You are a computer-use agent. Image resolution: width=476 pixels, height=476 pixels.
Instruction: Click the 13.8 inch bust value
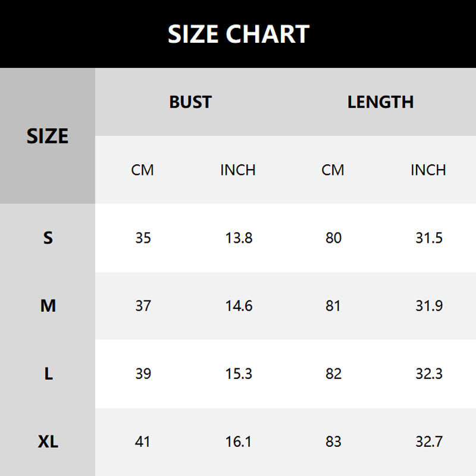coord(239,238)
